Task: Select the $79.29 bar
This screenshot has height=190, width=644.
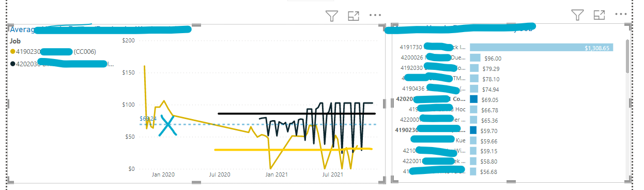Action: pos(474,68)
